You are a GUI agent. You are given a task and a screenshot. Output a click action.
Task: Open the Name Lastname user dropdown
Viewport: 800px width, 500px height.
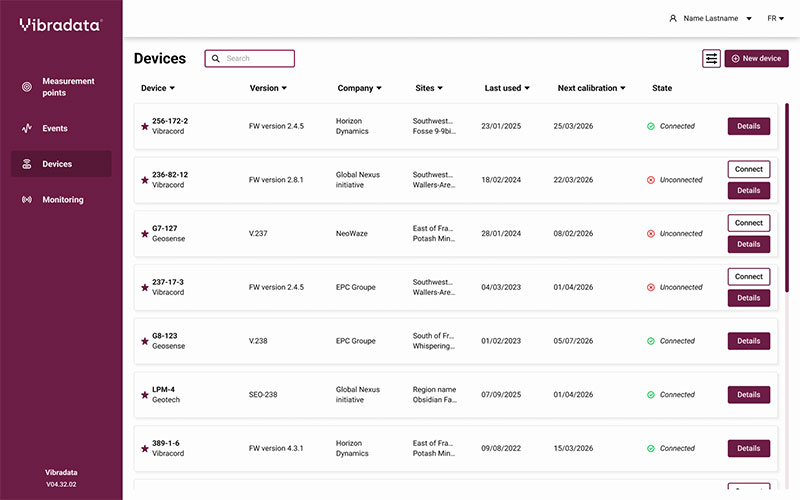[x=711, y=18]
